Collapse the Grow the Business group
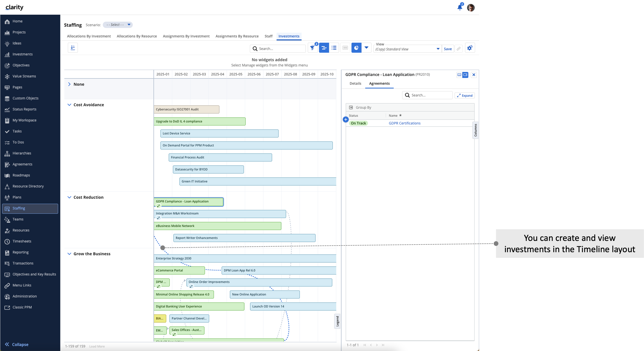The width and height of the screenshot is (644, 351). pyautogui.click(x=69, y=254)
